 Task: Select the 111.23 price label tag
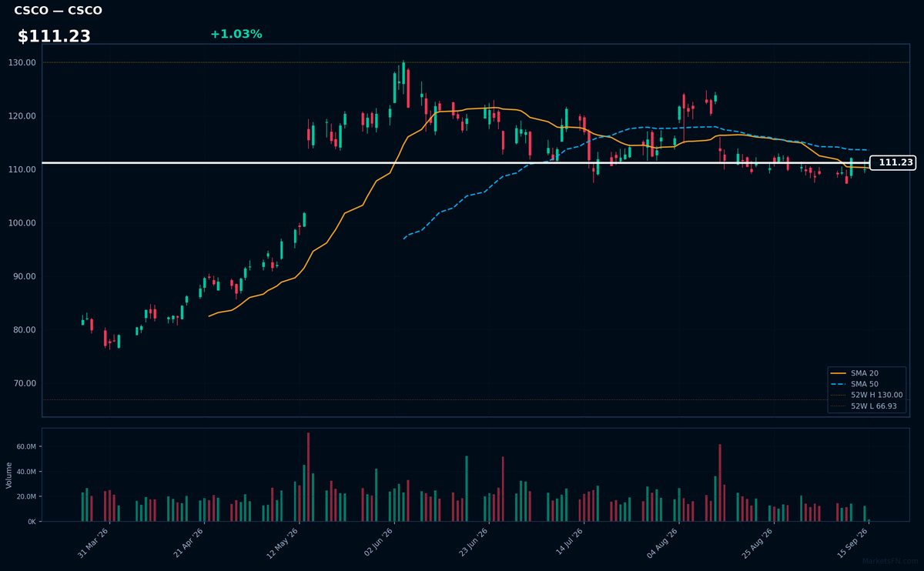click(892, 162)
